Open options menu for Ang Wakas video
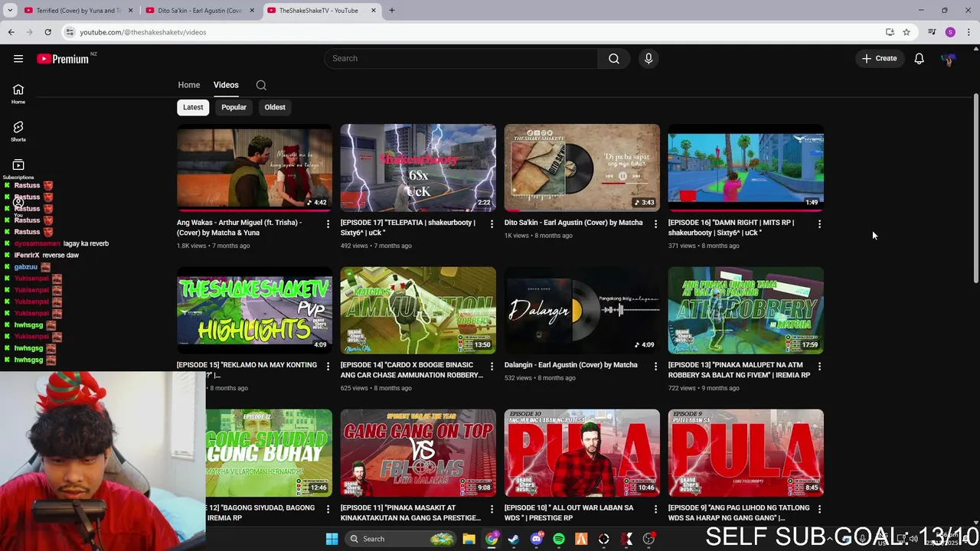This screenshot has height=551, width=980. coord(328,224)
